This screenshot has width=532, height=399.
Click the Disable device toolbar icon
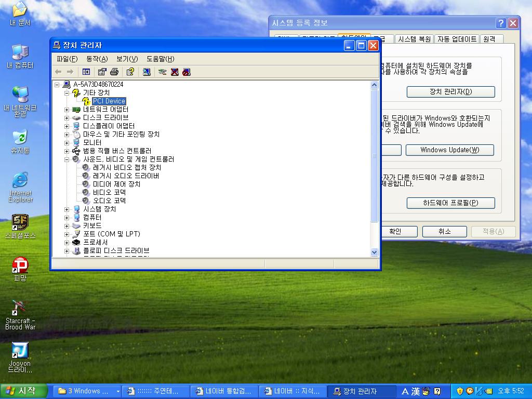point(187,72)
